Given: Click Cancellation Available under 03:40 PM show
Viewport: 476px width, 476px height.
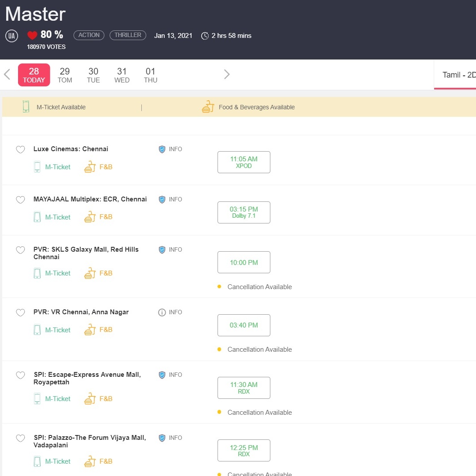Looking at the screenshot, I should 259,350.
